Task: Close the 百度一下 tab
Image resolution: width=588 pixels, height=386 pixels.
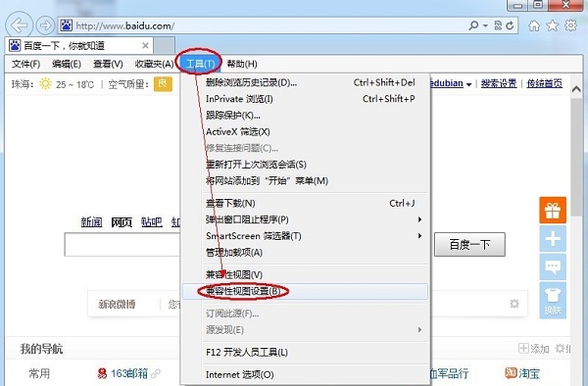Action: (145, 46)
